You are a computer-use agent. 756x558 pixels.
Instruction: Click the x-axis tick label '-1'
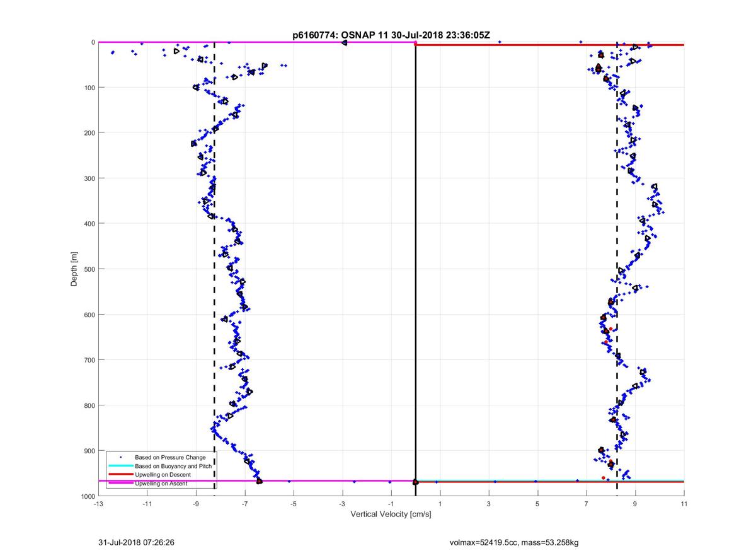(x=391, y=504)
